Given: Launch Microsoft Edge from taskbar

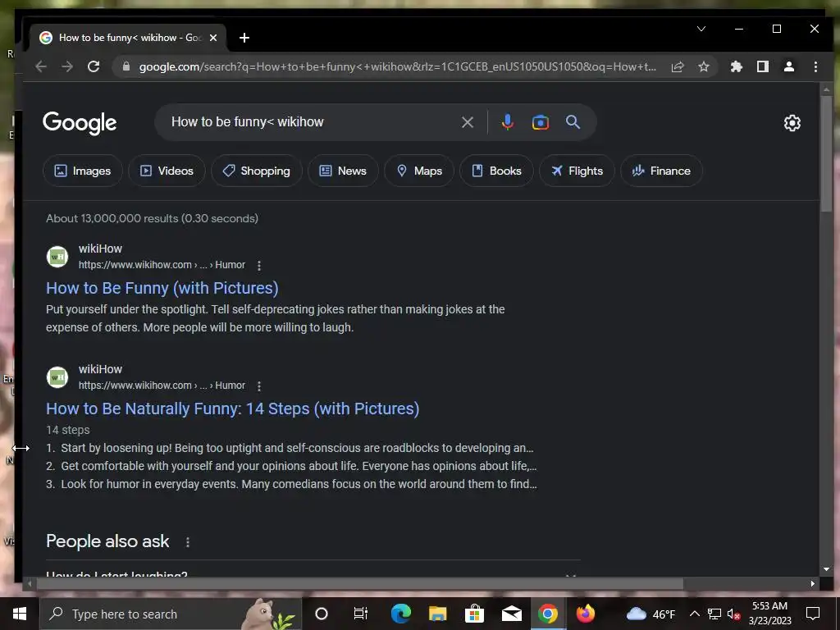Looking at the screenshot, I should tap(400, 614).
